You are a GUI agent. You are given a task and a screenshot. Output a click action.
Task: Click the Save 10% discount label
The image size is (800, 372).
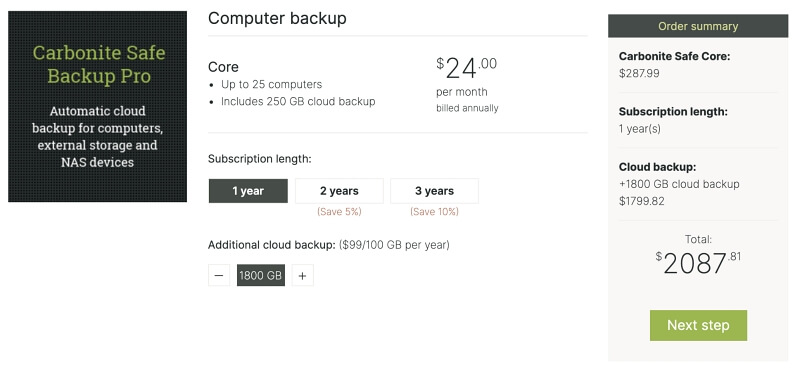click(434, 211)
